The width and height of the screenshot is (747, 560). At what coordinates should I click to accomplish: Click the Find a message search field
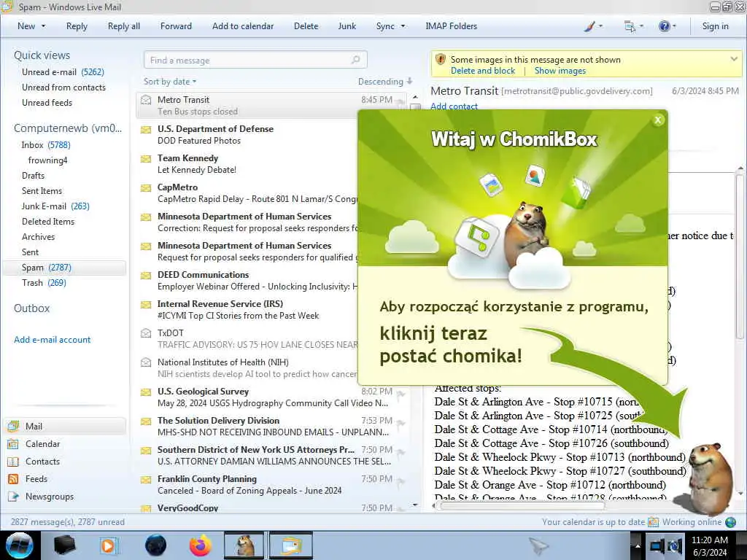[255, 60]
